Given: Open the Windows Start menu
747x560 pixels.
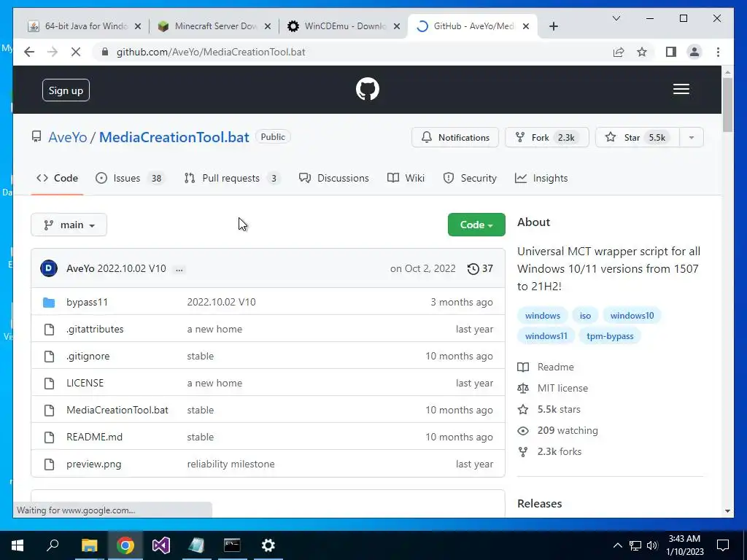Looking at the screenshot, I should 18,545.
